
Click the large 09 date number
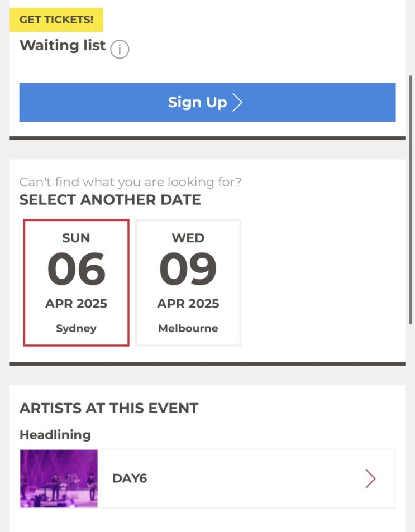pyautogui.click(x=188, y=270)
